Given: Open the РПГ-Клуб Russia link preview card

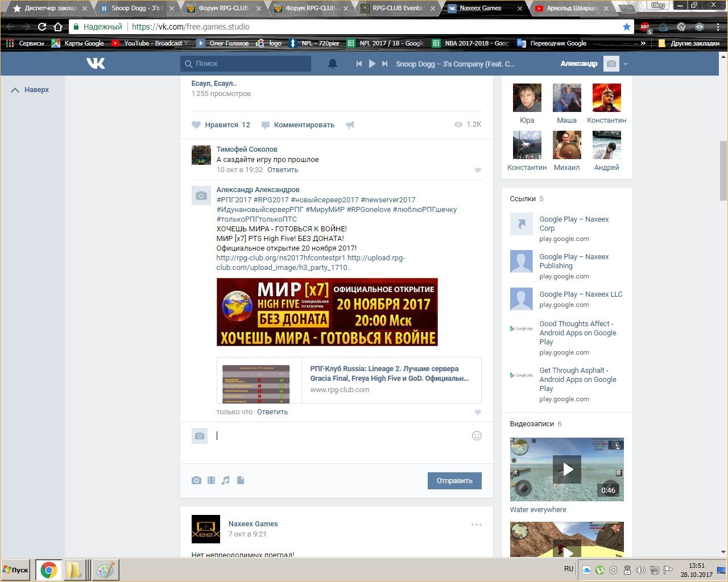Looking at the screenshot, I should tap(349, 380).
